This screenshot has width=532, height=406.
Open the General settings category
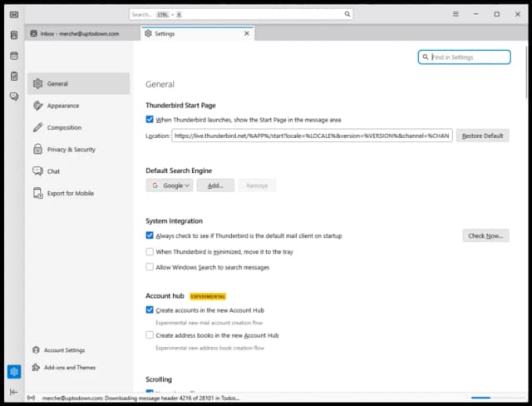pyautogui.click(x=79, y=83)
